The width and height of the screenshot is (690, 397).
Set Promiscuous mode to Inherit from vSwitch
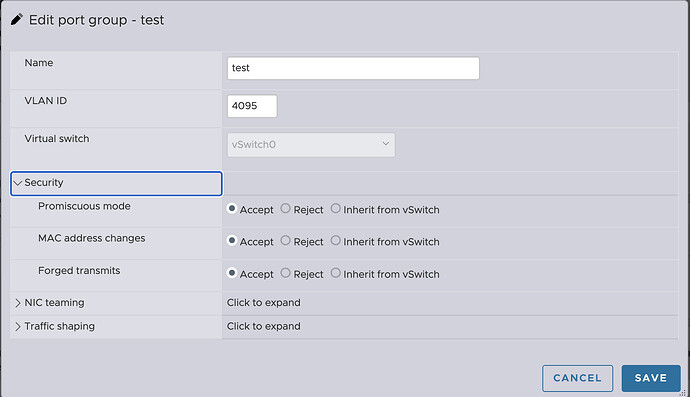click(336, 208)
